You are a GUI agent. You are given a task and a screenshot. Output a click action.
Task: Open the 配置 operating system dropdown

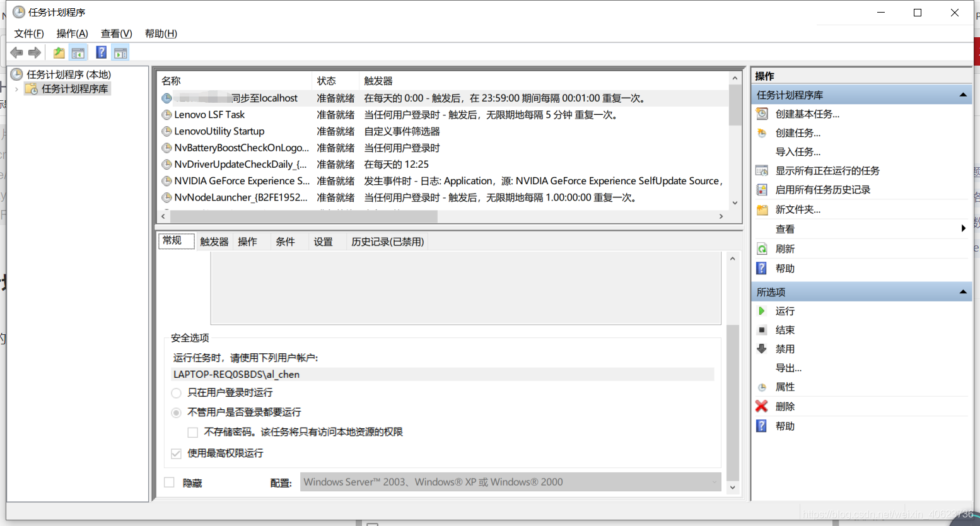tap(510, 482)
